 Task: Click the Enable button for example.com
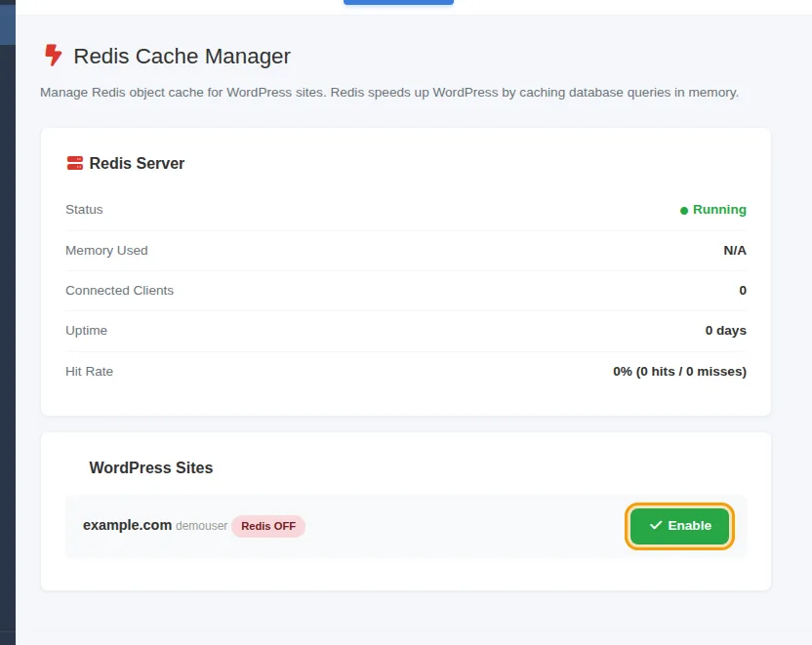[679, 526]
